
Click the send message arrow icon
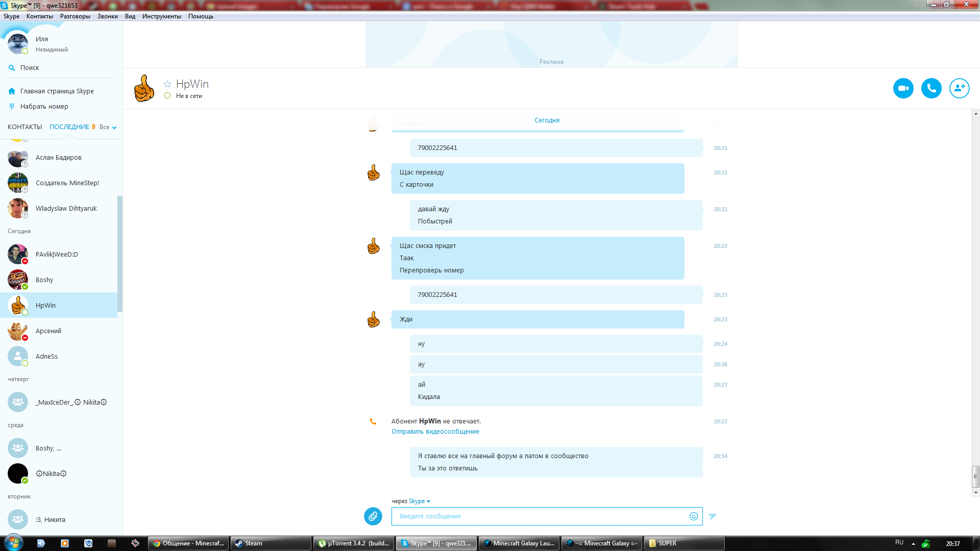tap(713, 516)
